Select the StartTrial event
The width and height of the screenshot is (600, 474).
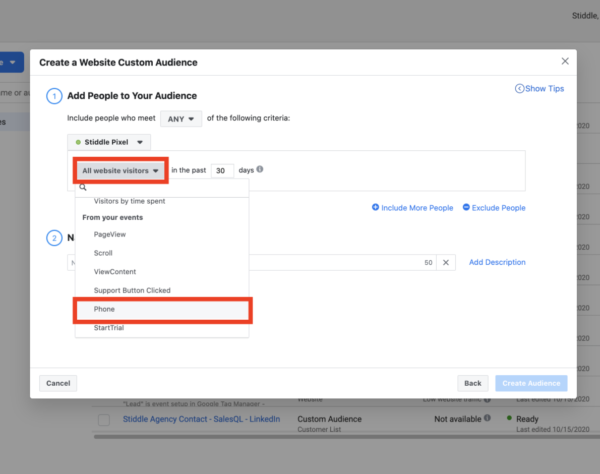pyautogui.click(x=109, y=328)
